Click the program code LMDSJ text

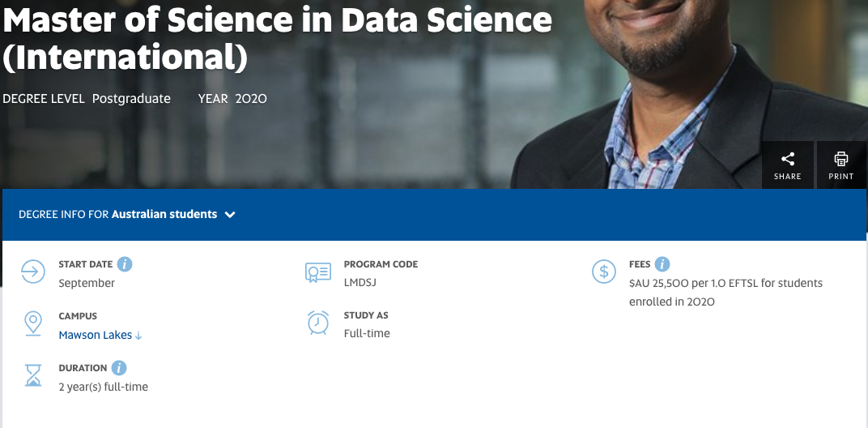(360, 283)
